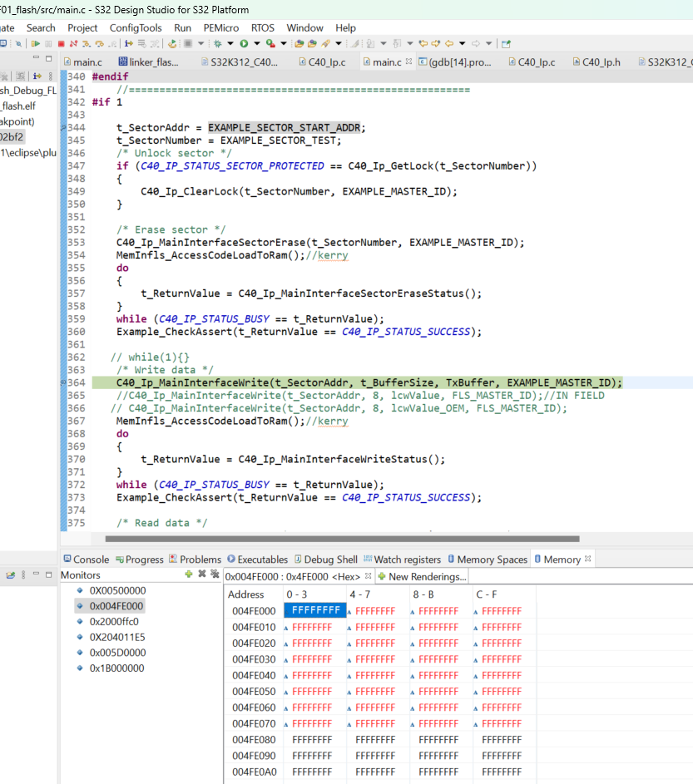This screenshot has height=784, width=693.
Task: Click the yellow Back navigation arrow
Action: (x=449, y=43)
